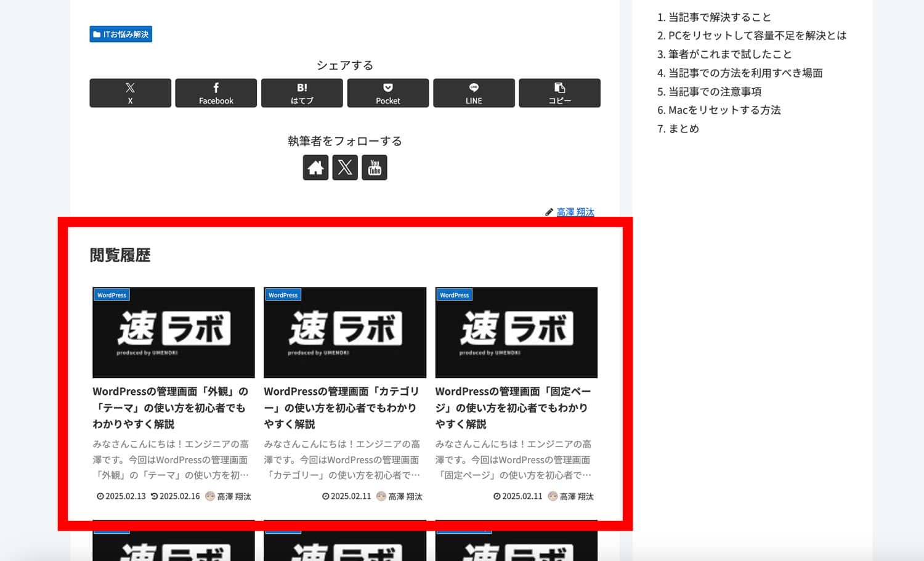Save the article to Pocket
This screenshot has width=924, height=561.
click(387, 93)
